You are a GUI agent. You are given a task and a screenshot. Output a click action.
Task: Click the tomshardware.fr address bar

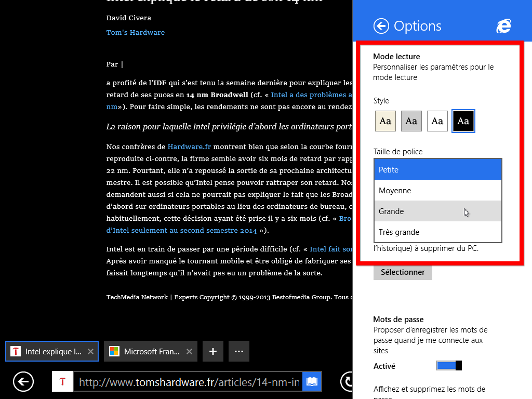[188, 382]
